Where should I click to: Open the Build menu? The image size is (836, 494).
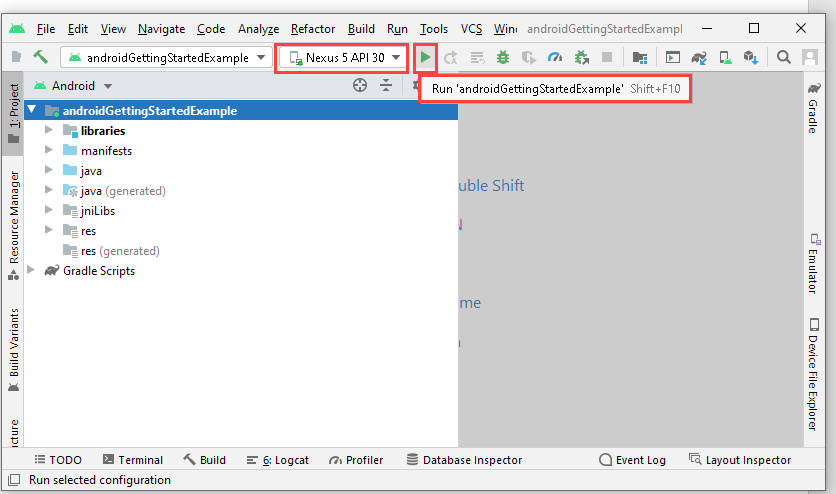(361, 29)
